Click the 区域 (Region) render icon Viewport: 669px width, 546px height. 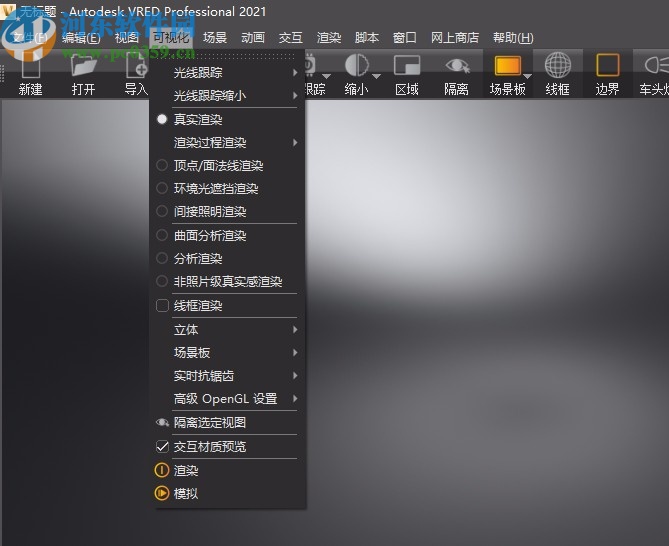[407, 66]
